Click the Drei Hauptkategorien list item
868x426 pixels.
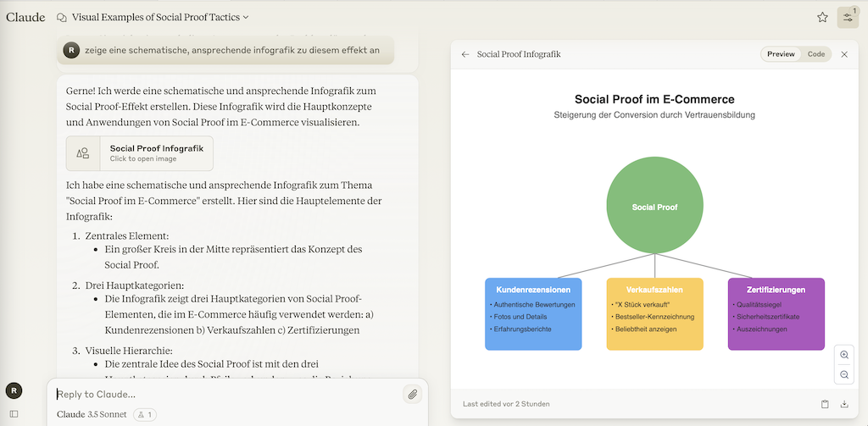(134, 285)
